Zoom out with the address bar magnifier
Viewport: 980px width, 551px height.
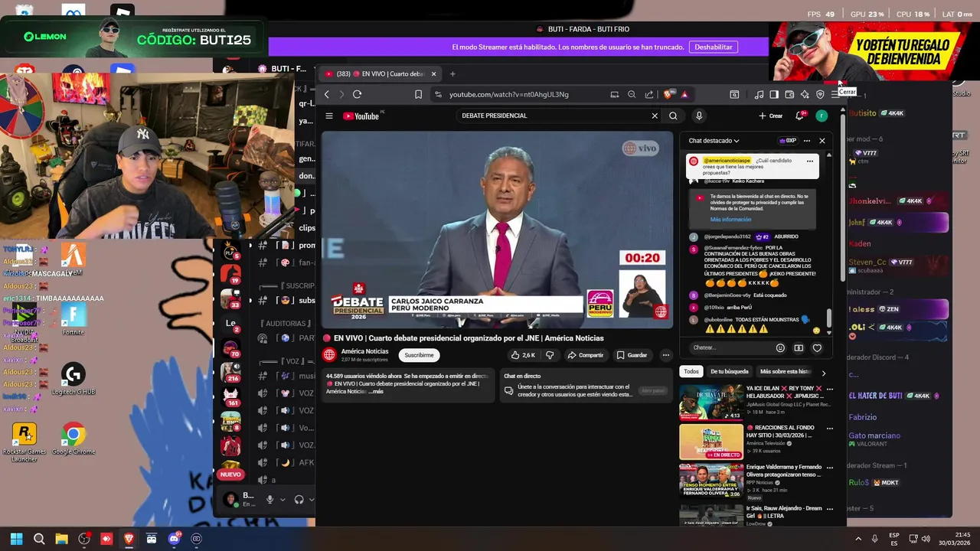(632, 94)
